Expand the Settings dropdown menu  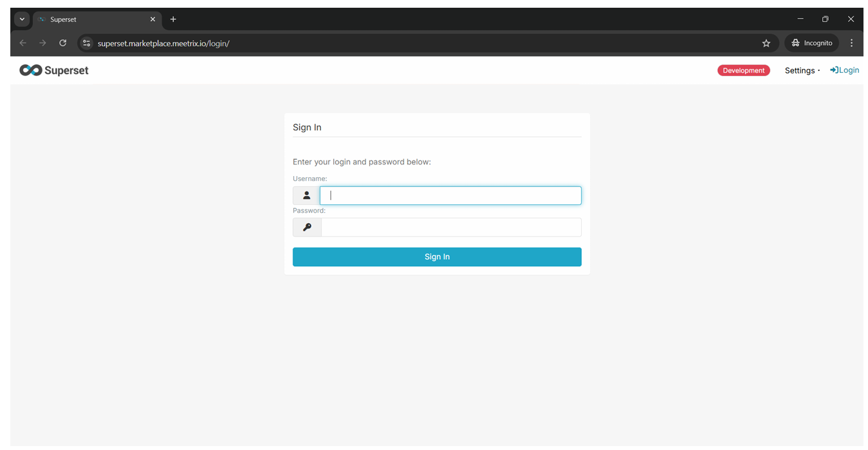click(x=802, y=70)
